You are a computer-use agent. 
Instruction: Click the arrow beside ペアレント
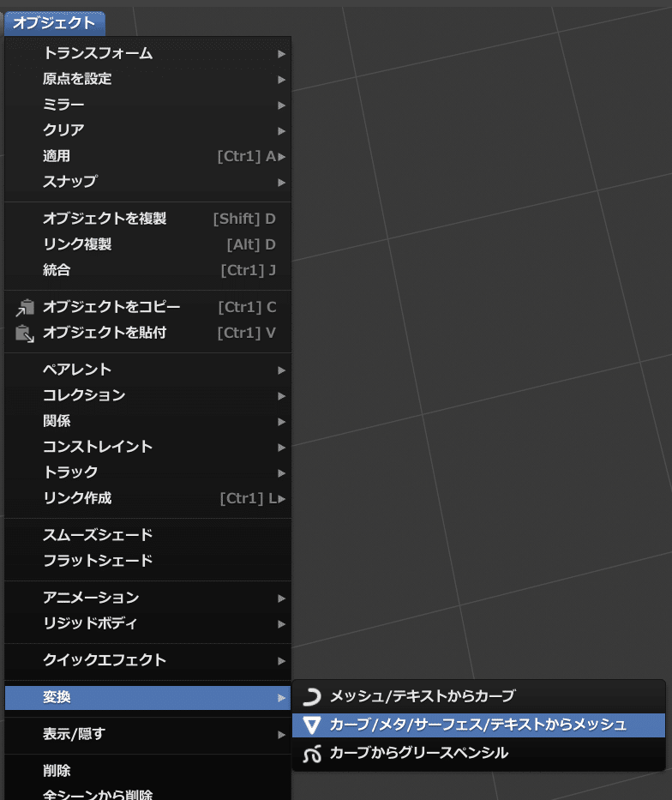tap(281, 370)
